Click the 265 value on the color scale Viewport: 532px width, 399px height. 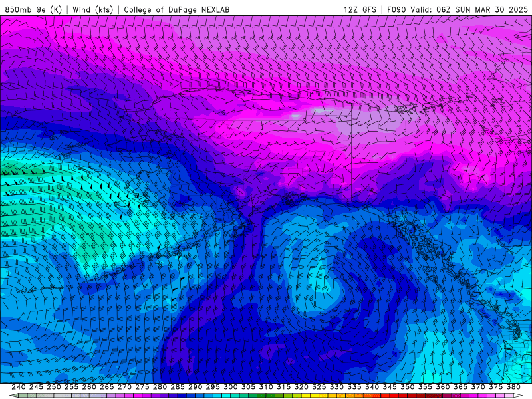107,387
